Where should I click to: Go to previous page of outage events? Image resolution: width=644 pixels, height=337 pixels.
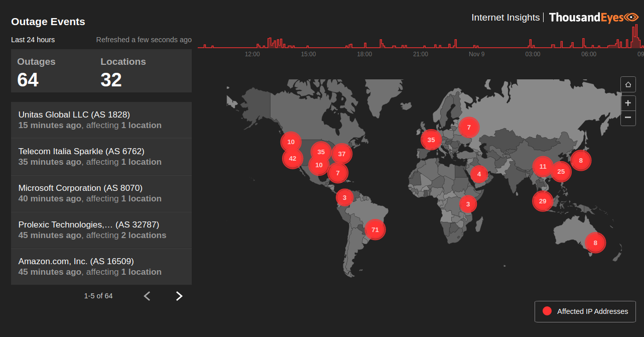coord(147,296)
